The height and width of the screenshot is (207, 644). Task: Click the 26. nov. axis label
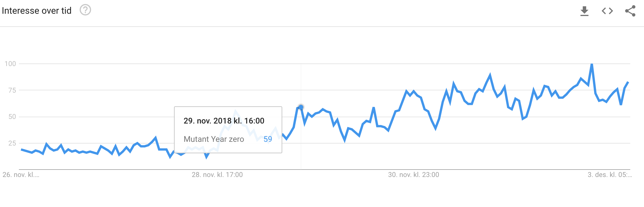(x=21, y=175)
